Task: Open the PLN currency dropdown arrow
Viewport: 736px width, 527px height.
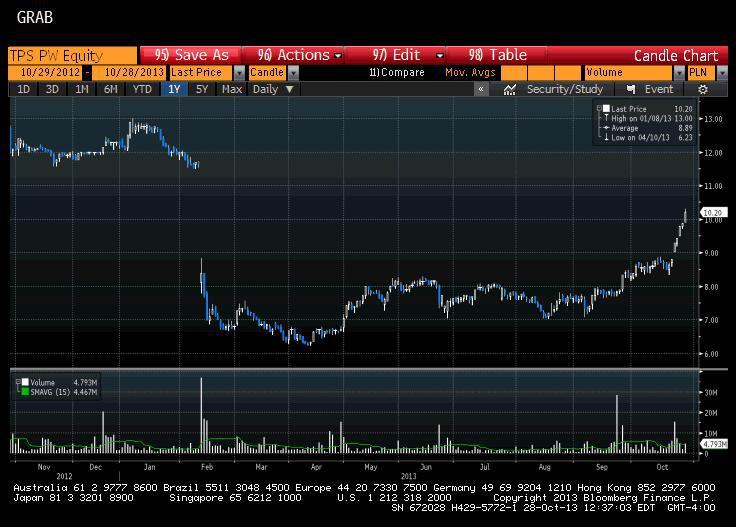Action: click(x=722, y=73)
